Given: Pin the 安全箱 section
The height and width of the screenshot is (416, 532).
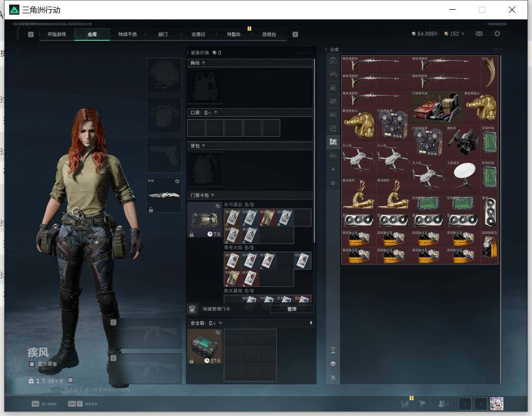Looking at the screenshot, I should (311, 323).
